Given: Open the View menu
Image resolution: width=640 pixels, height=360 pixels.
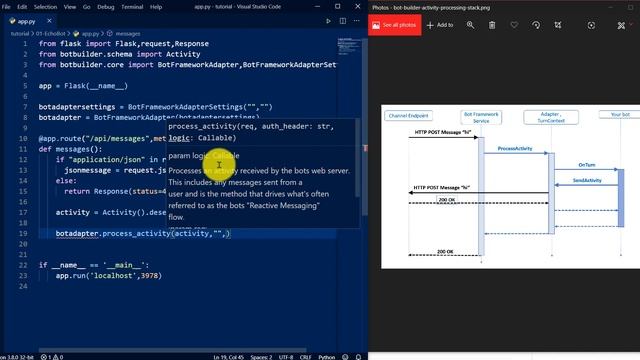Looking at the screenshot, I should (x=70, y=7).
